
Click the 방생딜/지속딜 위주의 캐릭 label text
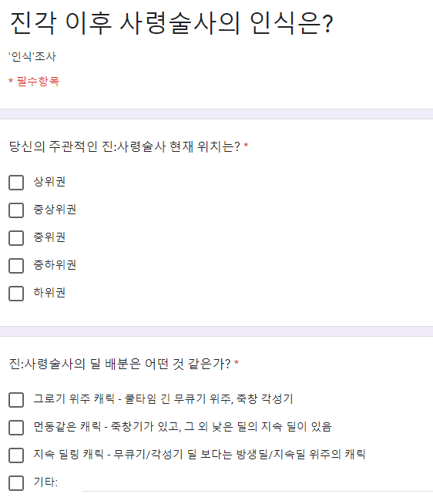pos(300,455)
